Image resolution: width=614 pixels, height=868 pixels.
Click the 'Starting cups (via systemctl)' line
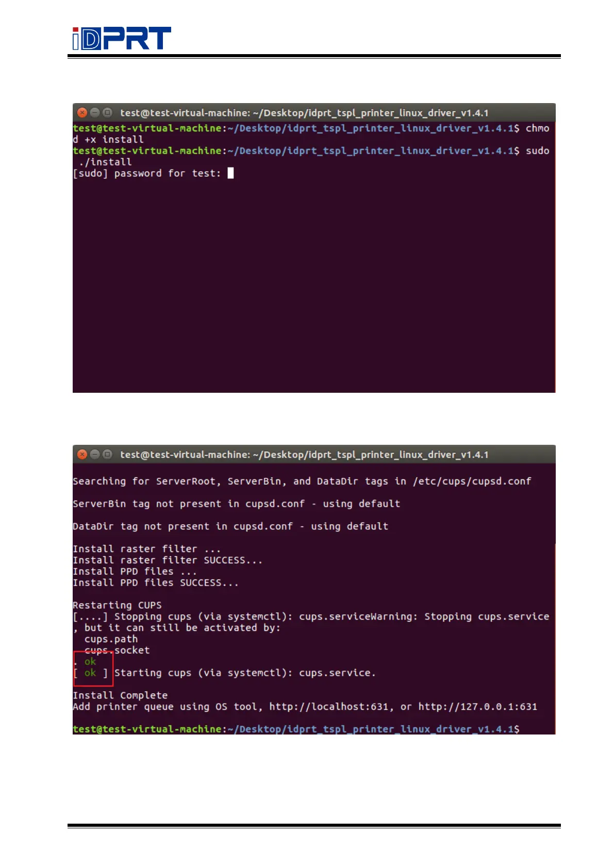coord(245,673)
